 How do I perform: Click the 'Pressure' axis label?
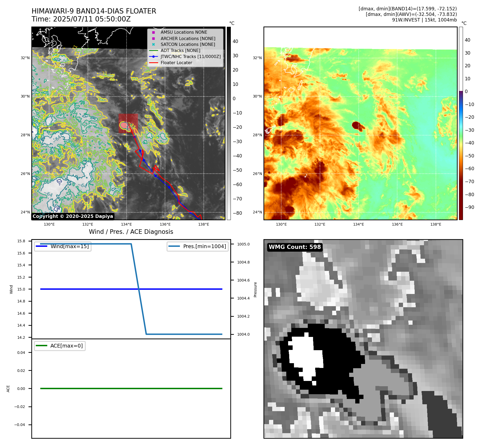click(x=255, y=289)
